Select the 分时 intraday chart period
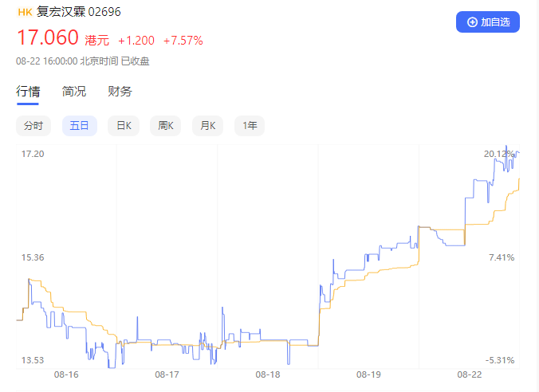The height and width of the screenshot is (392, 539). tap(33, 126)
